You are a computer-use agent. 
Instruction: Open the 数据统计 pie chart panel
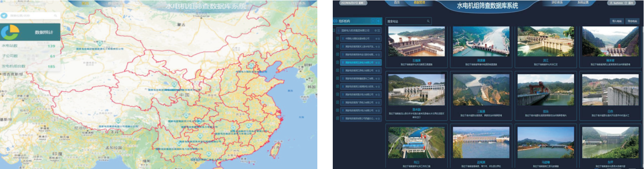[x=11, y=32]
